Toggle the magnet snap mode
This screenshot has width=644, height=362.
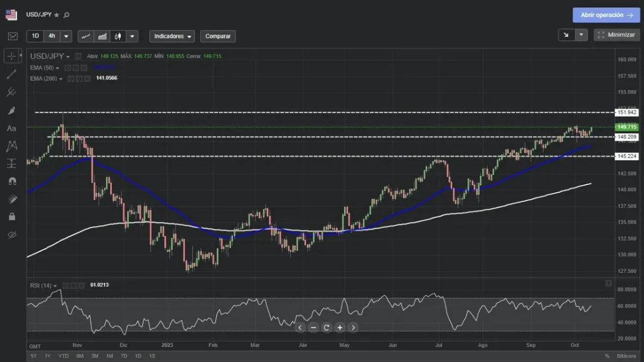(x=12, y=181)
